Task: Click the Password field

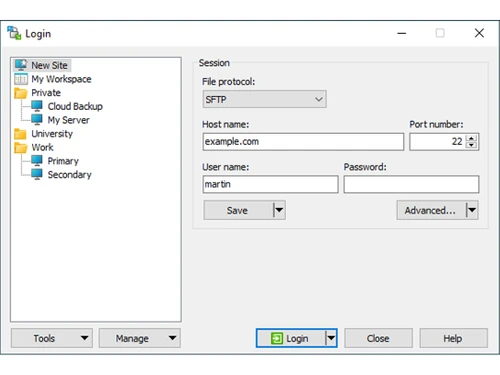Action: pyautogui.click(x=411, y=184)
